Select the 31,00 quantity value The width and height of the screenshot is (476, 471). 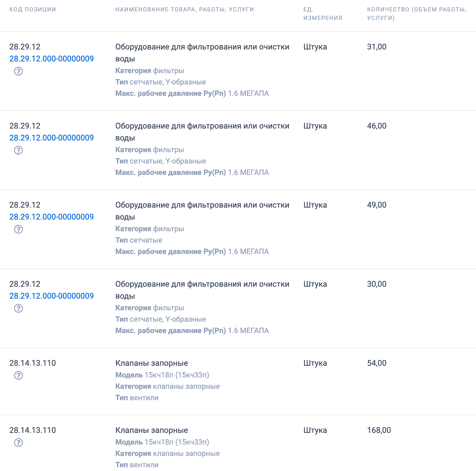point(376,47)
